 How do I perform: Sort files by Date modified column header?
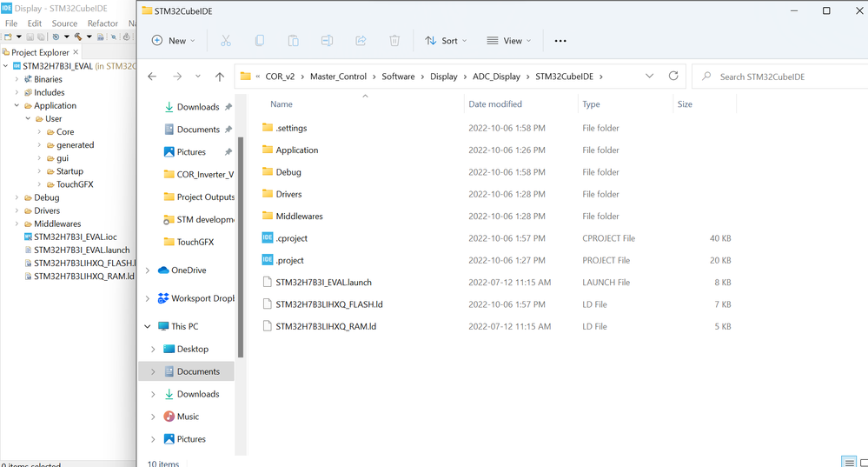495,104
